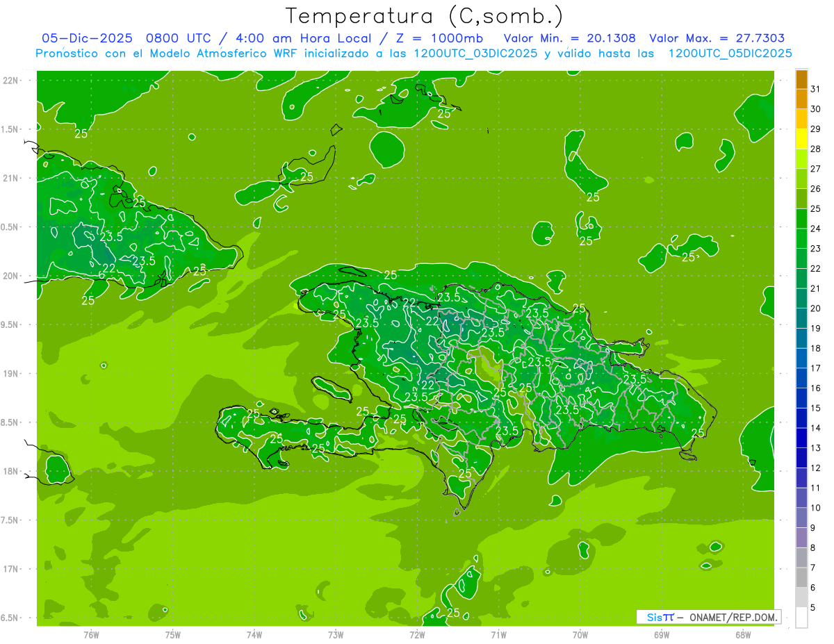This screenshot has height=644, width=834.
Task: Click the '17N' latitude axis label
Action: point(10,569)
